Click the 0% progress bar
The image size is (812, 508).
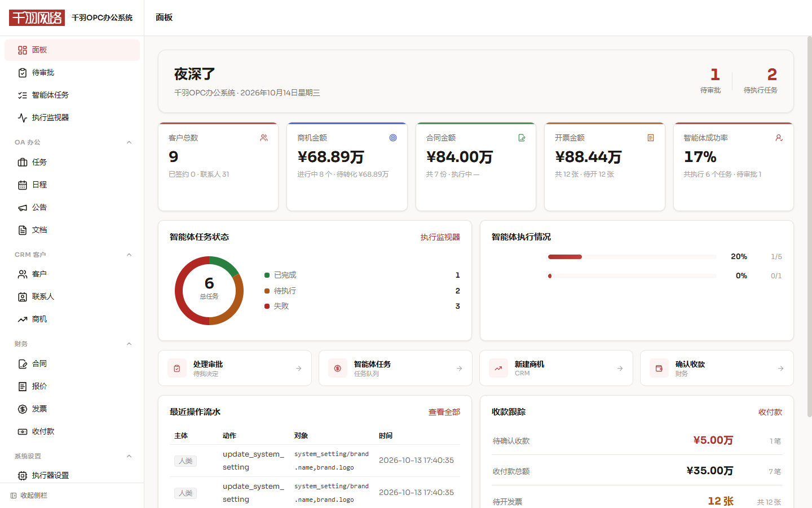[632, 276]
